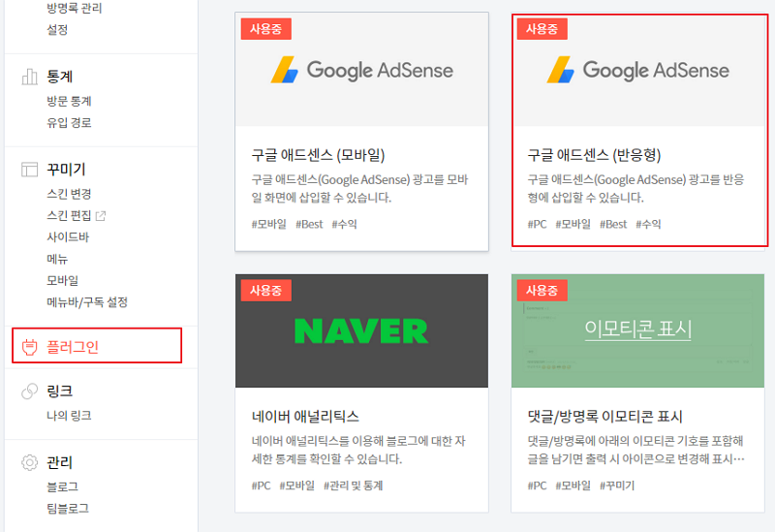Open 댓글/방명록 이모티콘 표시 plugin title
This screenshot has height=532, width=775.
604,417
